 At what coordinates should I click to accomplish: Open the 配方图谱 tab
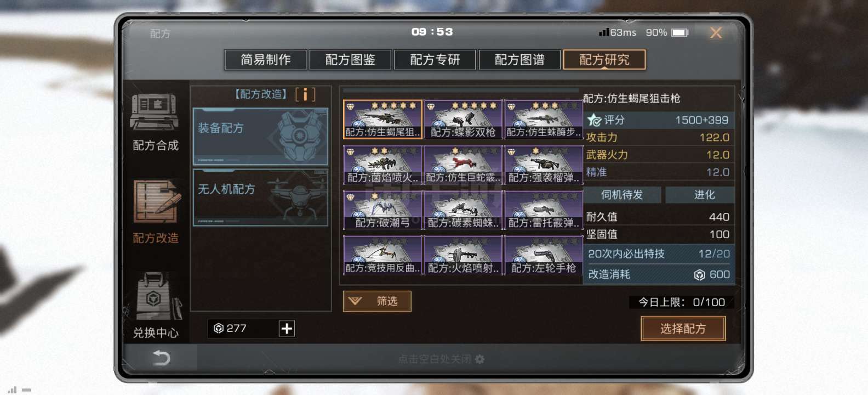pos(519,60)
